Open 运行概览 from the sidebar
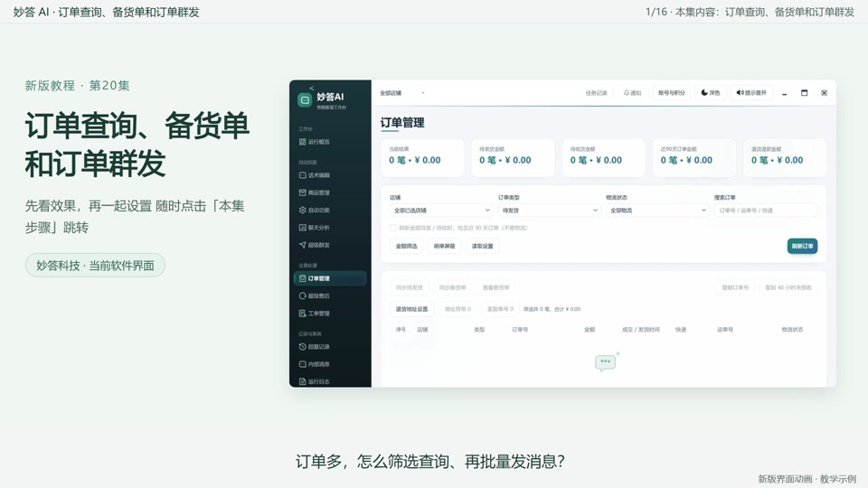This screenshot has width=868, height=488. (x=315, y=142)
